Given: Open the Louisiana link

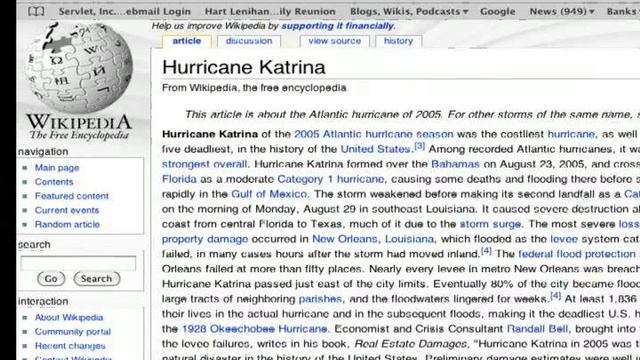Looking at the screenshot, I should click(x=410, y=239).
